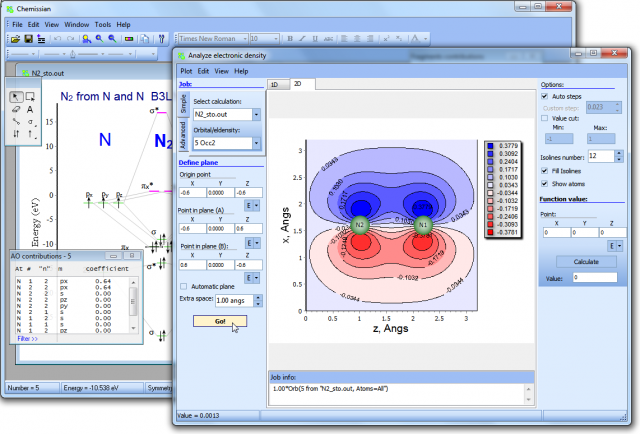Image resolution: width=640 pixels, height=434 pixels.
Task: Toggle the Show atoms checkbox
Action: click(x=544, y=184)
